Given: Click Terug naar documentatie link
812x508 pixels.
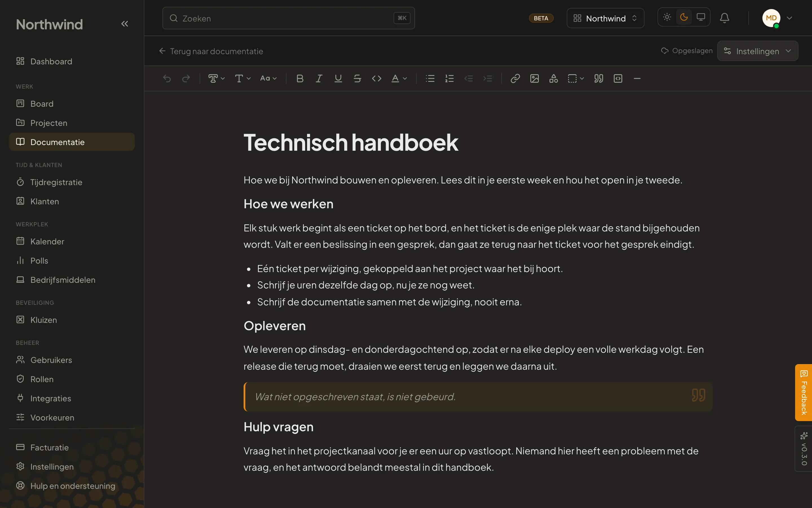Looking at the screenshot, I should tap(211, 51).
